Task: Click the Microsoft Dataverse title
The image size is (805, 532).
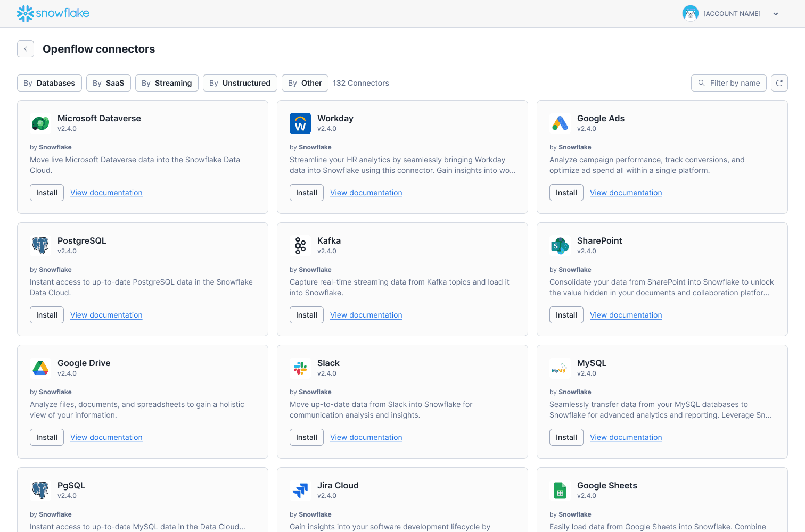Action: [99, 118]
